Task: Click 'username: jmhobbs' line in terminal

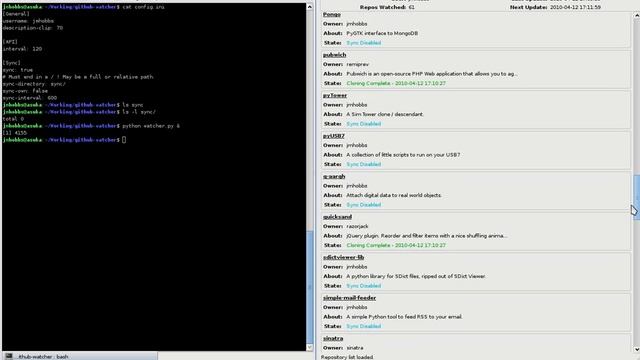Action: [x=28, y=21]
